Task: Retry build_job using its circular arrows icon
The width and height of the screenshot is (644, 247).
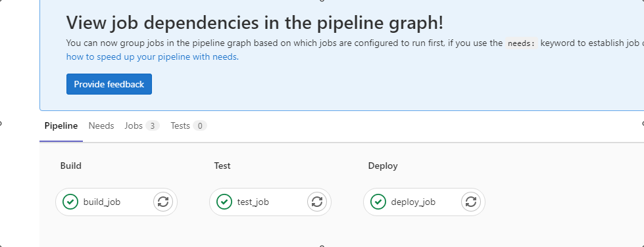Action: click(x=163, y=202)
